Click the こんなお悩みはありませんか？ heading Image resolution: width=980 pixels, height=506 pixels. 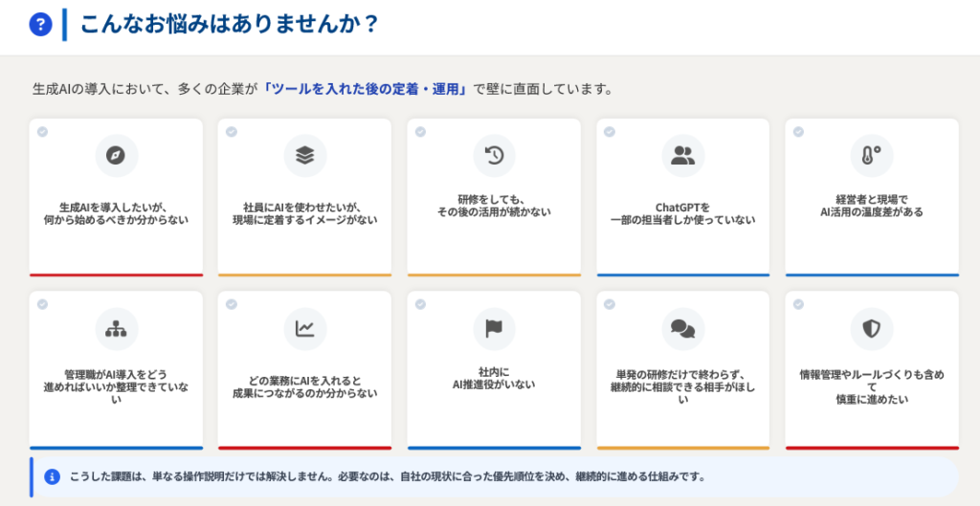tap(230, 25)
